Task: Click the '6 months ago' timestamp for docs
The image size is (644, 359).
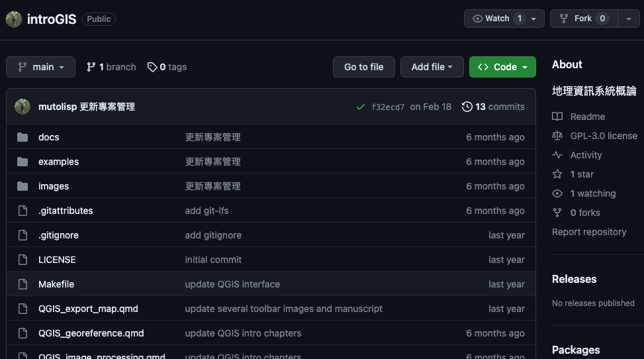Action: click(495, 137)
